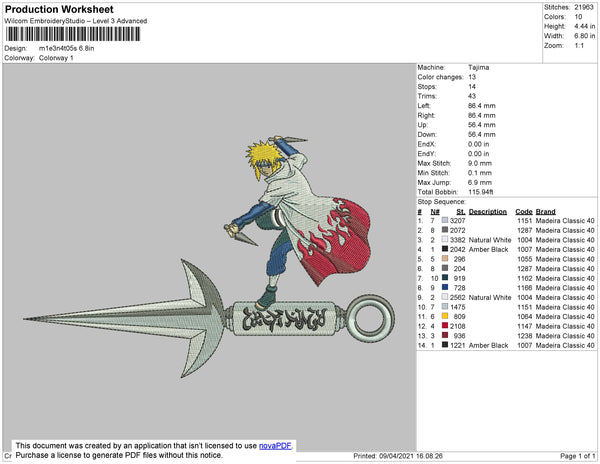Pick the stop 1 color swatch, code 1151
Screen dimensions: 600x464
445,220
